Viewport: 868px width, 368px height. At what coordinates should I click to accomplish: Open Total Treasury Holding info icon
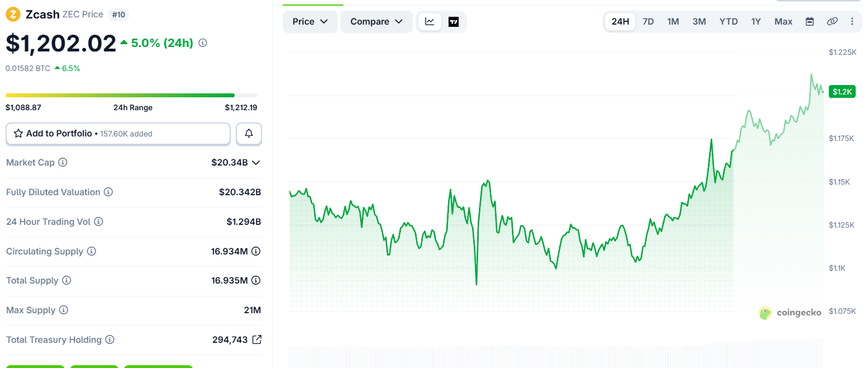click(x=110, y=340)
